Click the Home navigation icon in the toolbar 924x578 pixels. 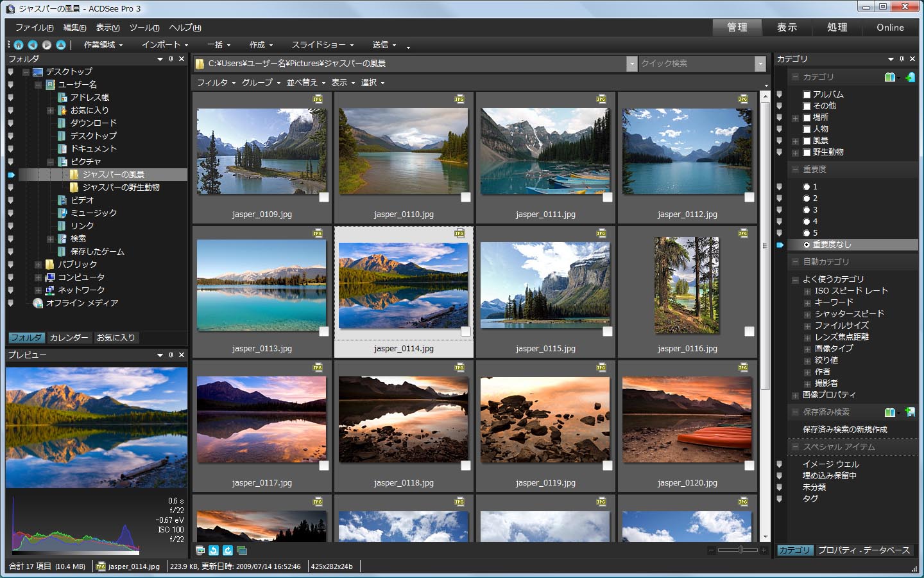pyautogui.click(x=18, y=45)
